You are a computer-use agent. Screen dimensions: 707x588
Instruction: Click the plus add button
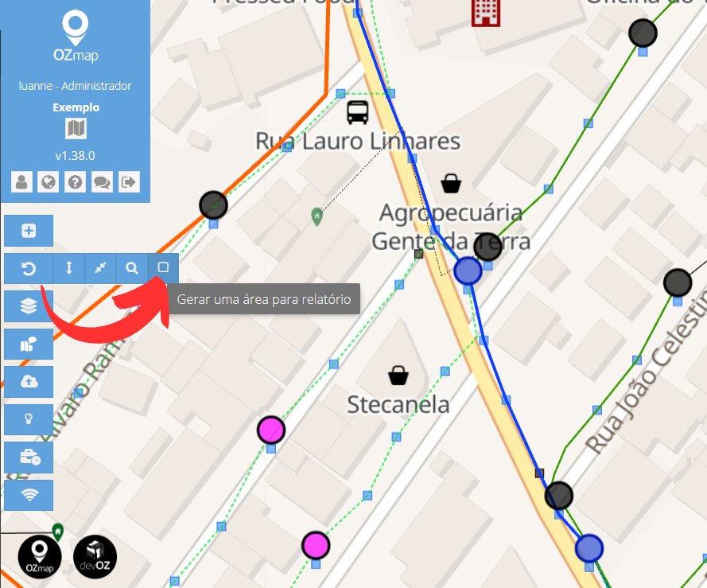click(x=29, y=231)
